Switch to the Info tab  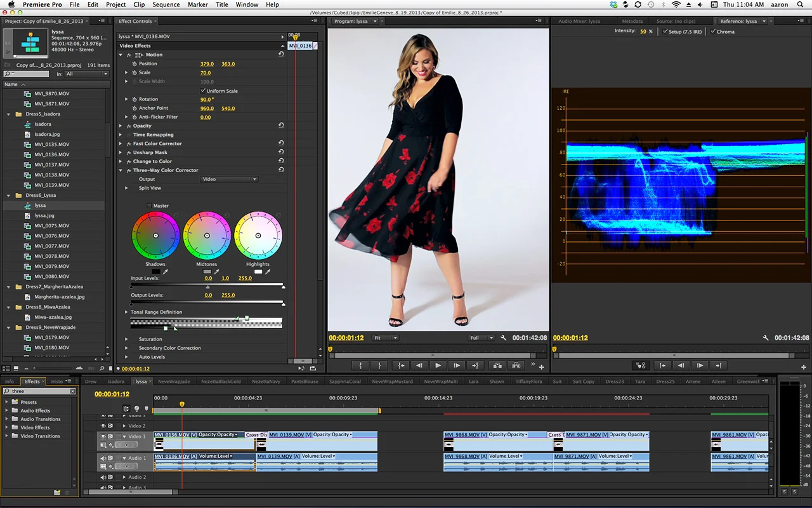(x=10, y=382)
